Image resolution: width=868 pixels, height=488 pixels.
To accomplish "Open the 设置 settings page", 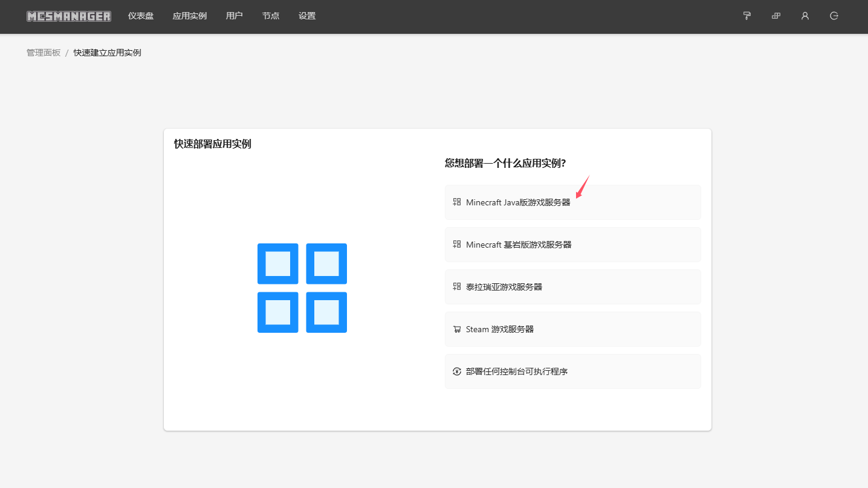I will click(x=307, y=16).
